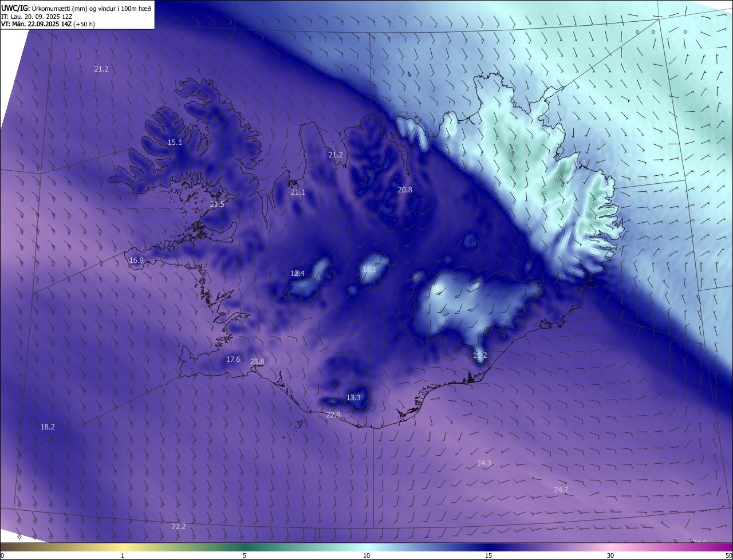Screen dimensions: 733x560
Task: Click the faint 6.6 value in the northeast
Action: click(562, 177)
